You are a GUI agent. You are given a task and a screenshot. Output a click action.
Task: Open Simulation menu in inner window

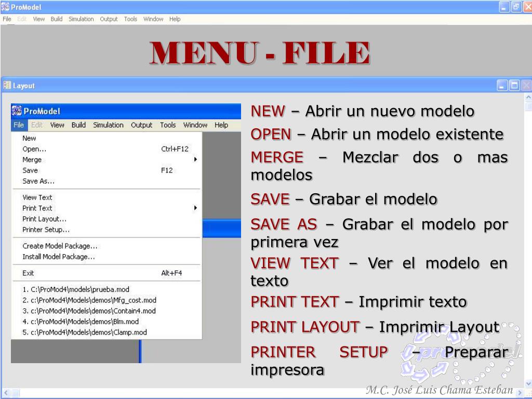click(x=108, y=125)
